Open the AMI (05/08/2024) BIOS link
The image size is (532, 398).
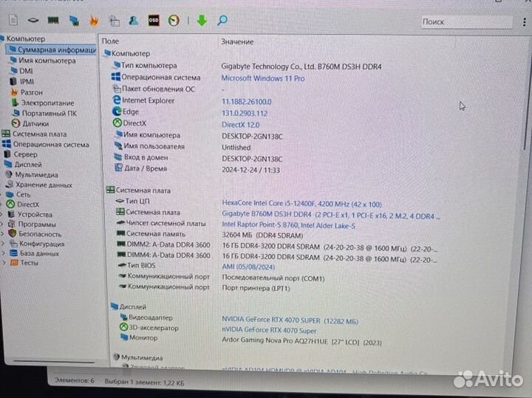tap(248, 267)
